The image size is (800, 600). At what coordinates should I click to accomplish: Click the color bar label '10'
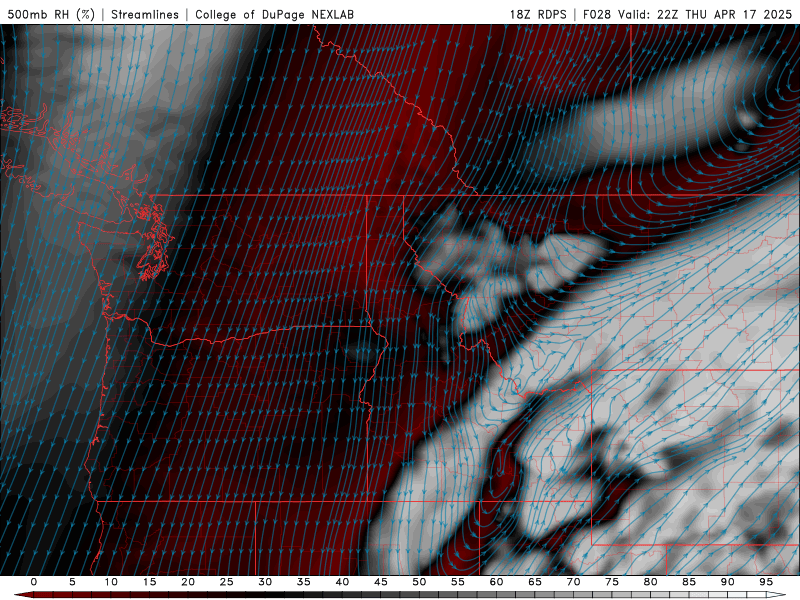tap(111, 582)
